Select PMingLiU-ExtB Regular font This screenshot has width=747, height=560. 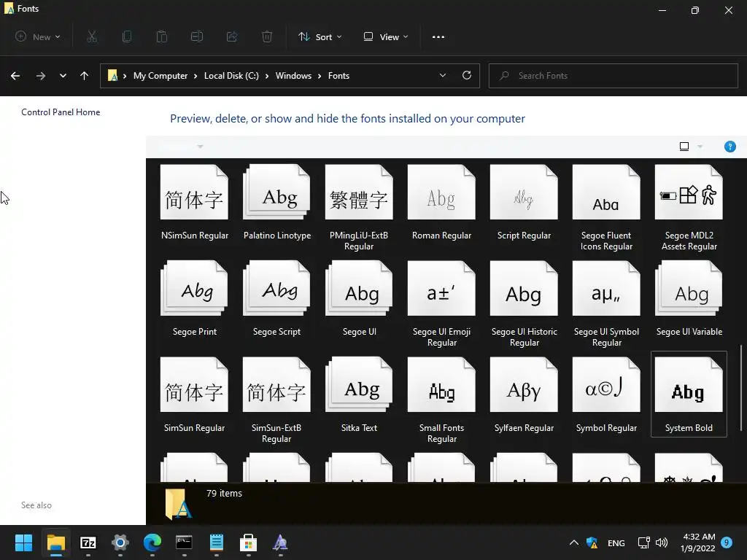tap(359, 208)
